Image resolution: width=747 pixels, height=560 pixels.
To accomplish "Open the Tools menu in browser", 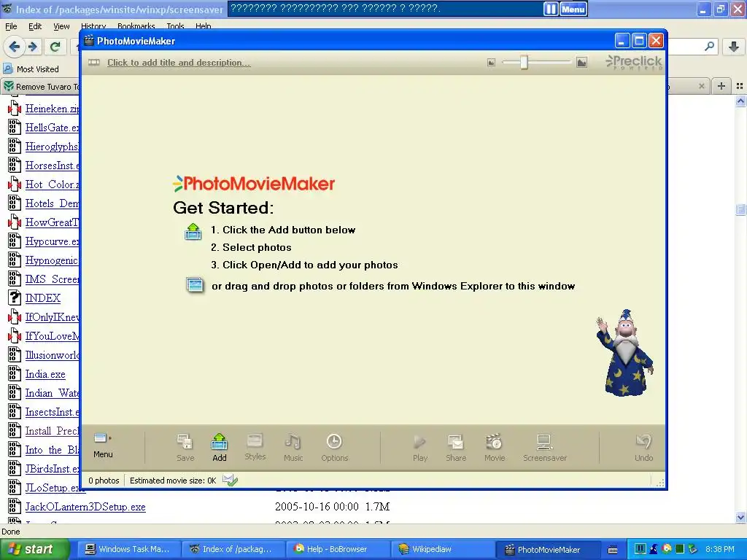I will (x=175, y=26).
